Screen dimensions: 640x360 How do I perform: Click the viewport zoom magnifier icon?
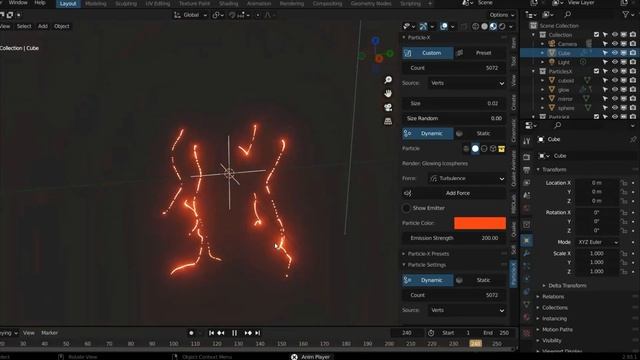[x=388, y=80]
